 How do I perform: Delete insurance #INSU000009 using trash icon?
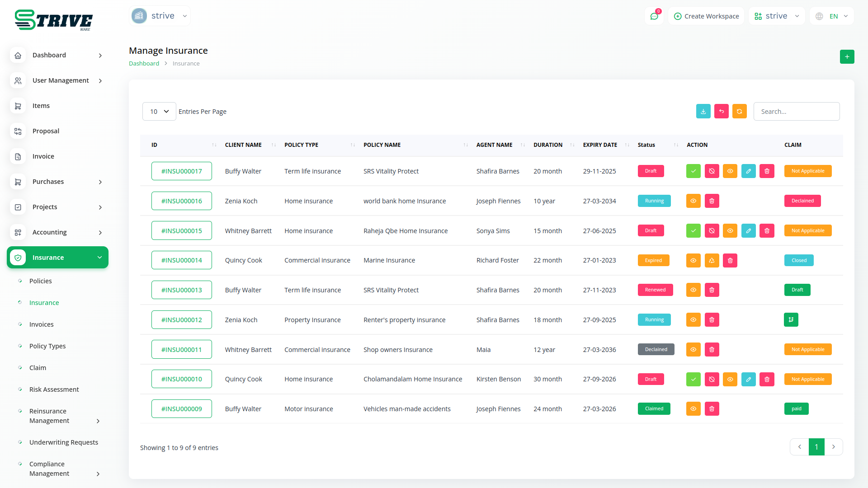coord(712,409)
